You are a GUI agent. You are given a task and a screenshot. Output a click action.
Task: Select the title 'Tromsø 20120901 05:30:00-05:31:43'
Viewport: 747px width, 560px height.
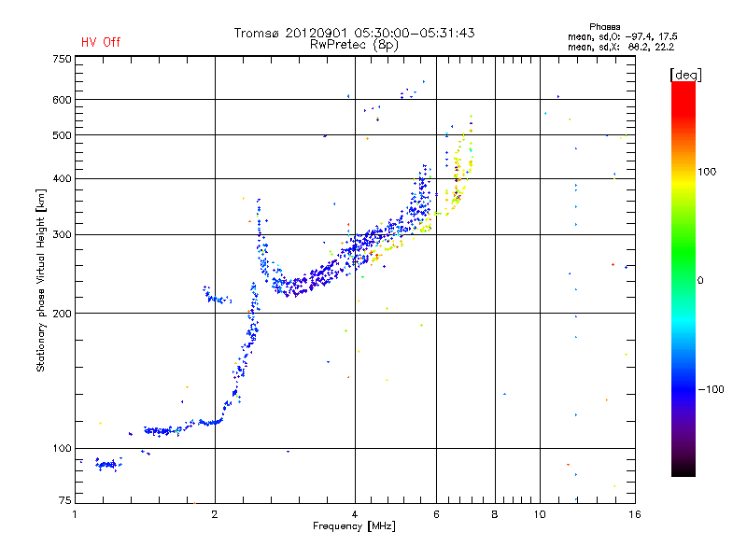354,33
